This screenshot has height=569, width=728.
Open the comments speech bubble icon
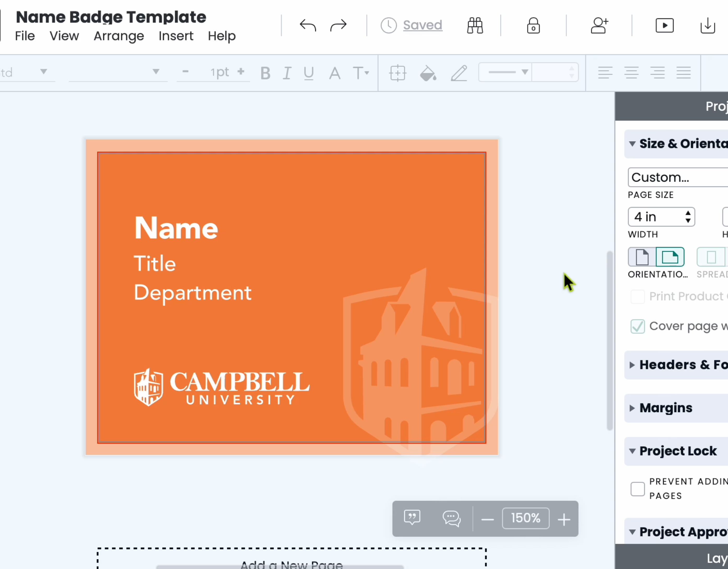(451, 519)
